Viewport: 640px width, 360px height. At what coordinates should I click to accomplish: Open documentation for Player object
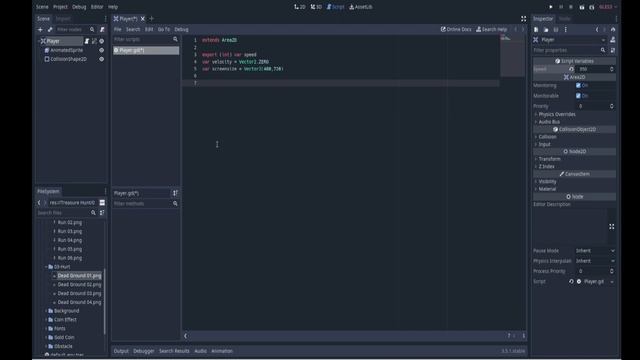coord(612,40)
